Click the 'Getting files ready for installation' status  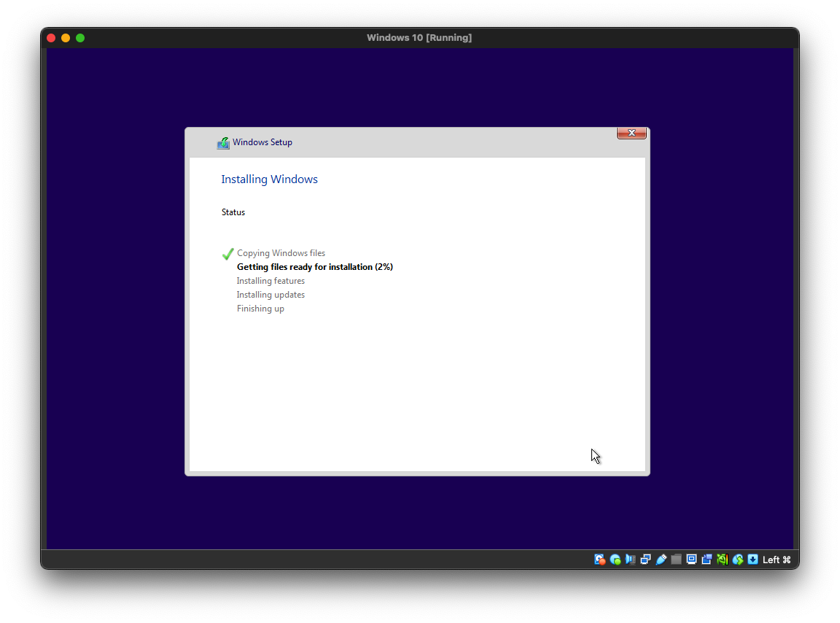(314, 267)
